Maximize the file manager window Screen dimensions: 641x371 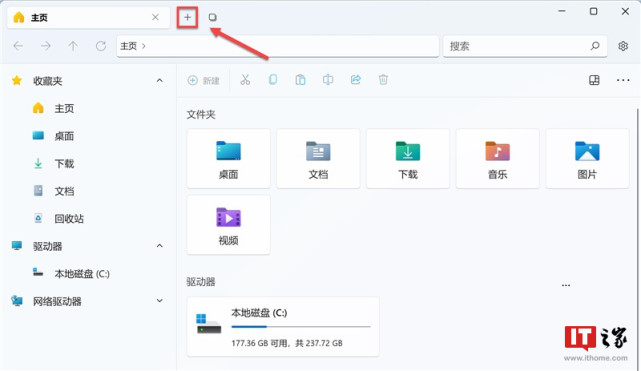pyautogui.click(x=593, y=11)
